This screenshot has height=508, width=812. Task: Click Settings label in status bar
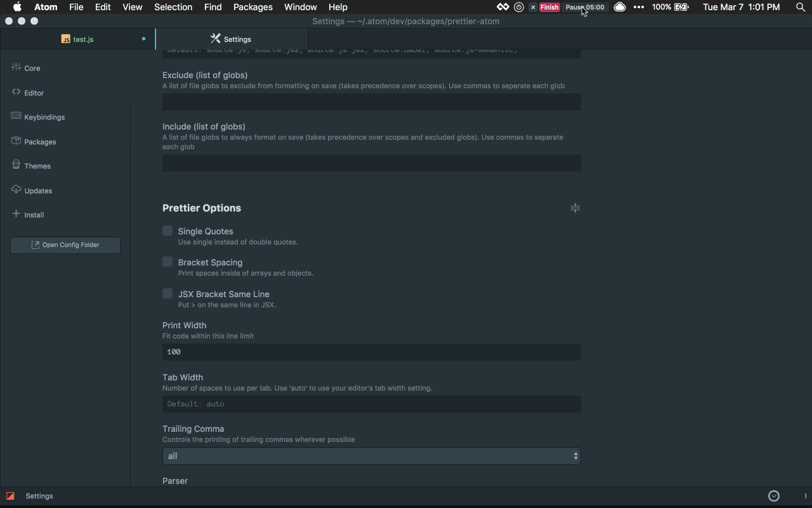coord(39,496)
